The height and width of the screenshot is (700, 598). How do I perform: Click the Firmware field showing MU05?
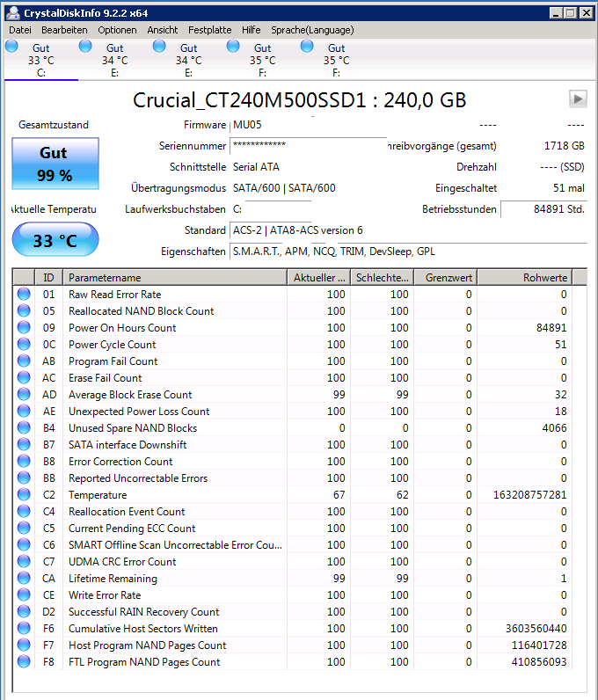pos(247,125)
